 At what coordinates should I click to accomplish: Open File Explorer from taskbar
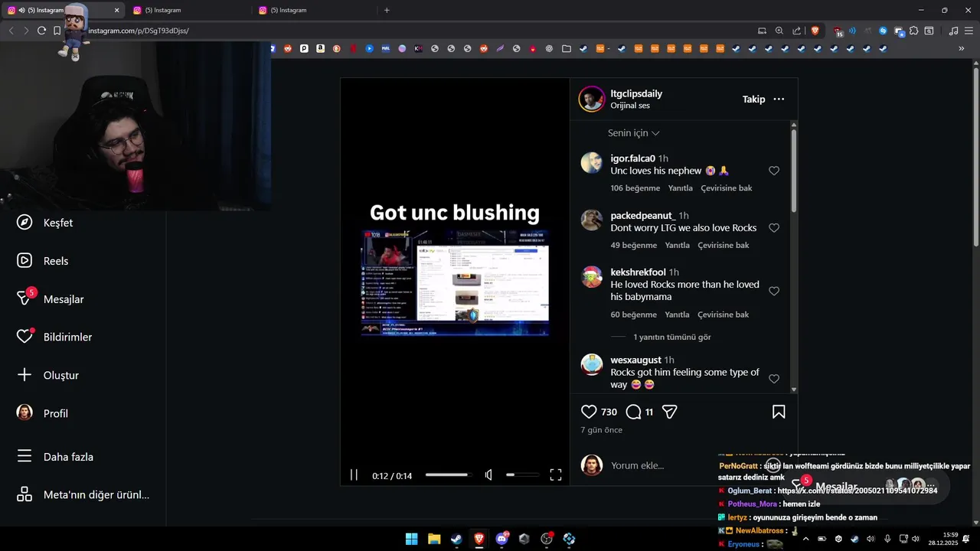pos(434,539)
